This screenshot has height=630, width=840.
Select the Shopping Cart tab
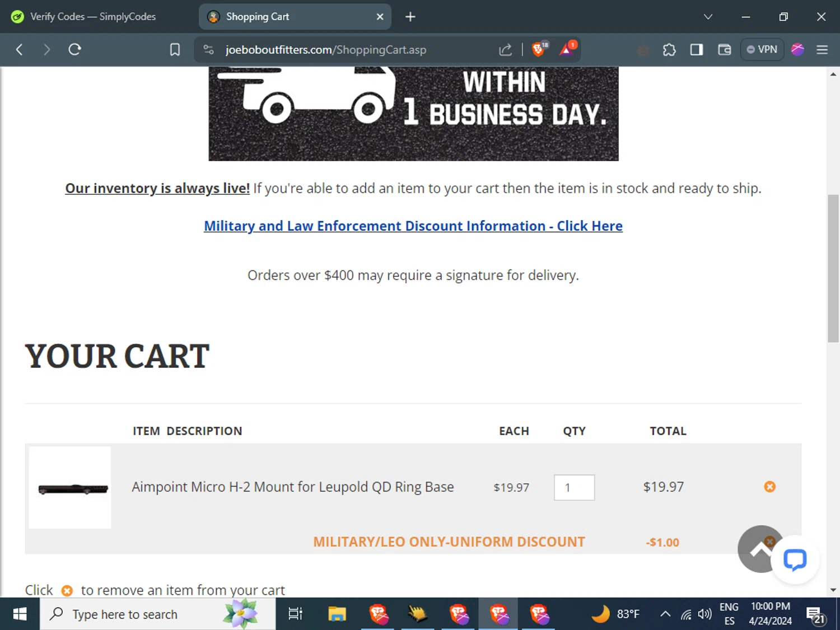click(295, 17)
